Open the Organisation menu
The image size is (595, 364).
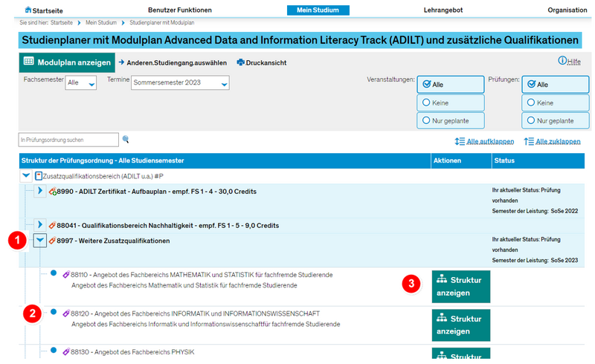tap(567, 10)
